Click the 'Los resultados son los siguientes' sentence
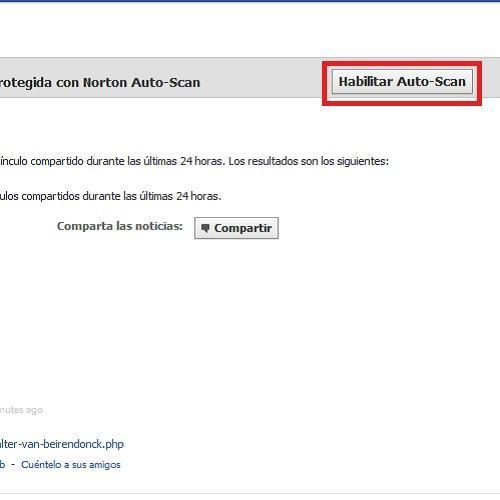The height and width of the screenshot is (500, 500). pos(308,161)
